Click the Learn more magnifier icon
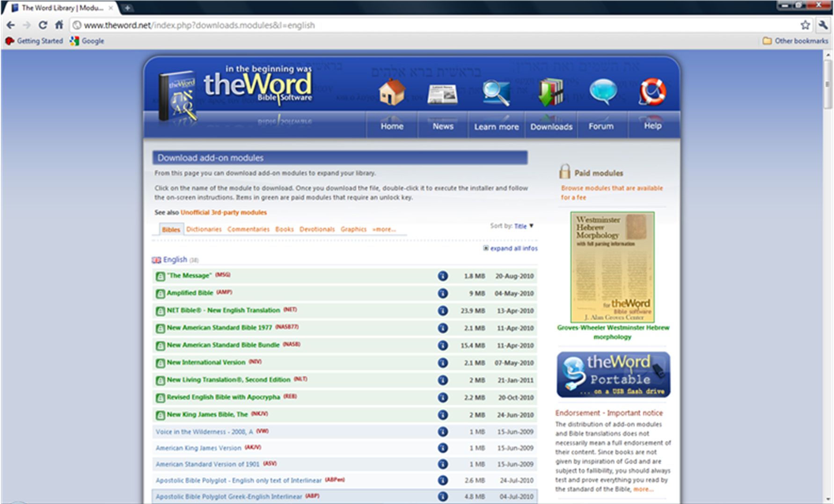This screenshot has width=834, height=504. coord(496,93)
